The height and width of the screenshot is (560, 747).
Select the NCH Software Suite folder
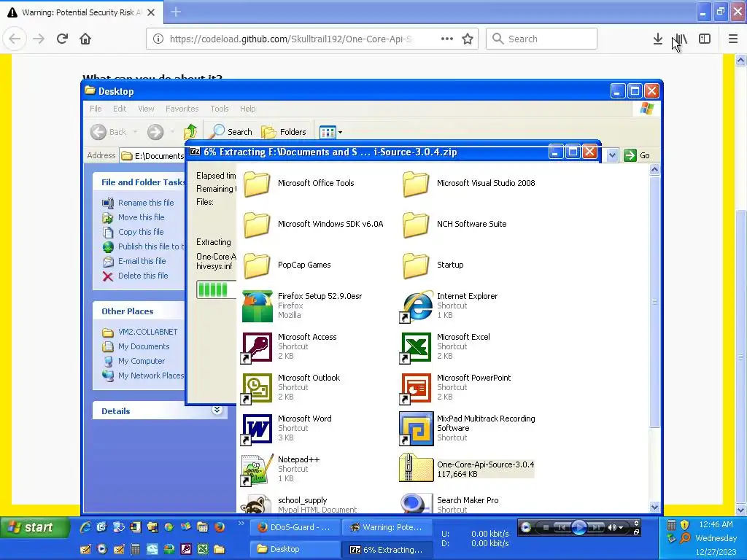417,225
